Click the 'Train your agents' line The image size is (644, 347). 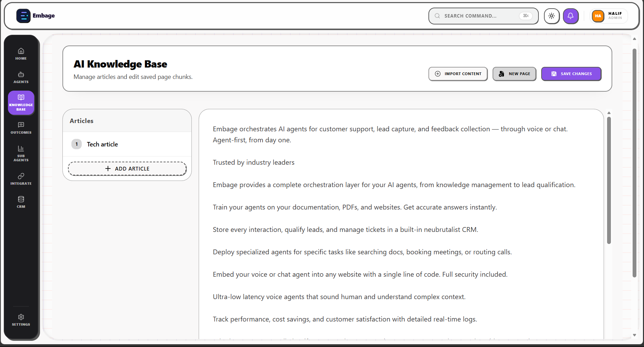click(355, 207)
